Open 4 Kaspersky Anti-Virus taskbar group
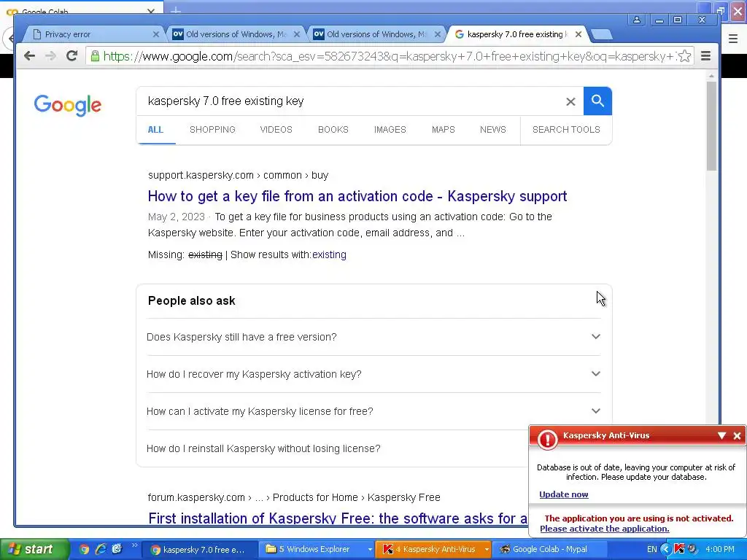The width and height of the screenshot is (747, 560). [433, 550]
